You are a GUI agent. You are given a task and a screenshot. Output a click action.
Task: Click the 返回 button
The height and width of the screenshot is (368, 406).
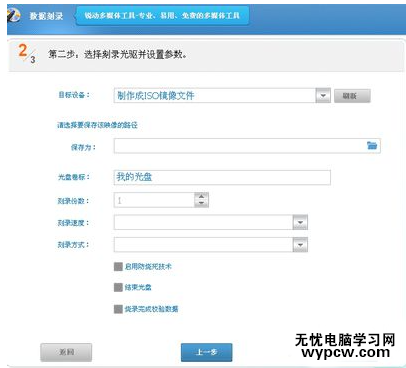click(x=66, y=352)
